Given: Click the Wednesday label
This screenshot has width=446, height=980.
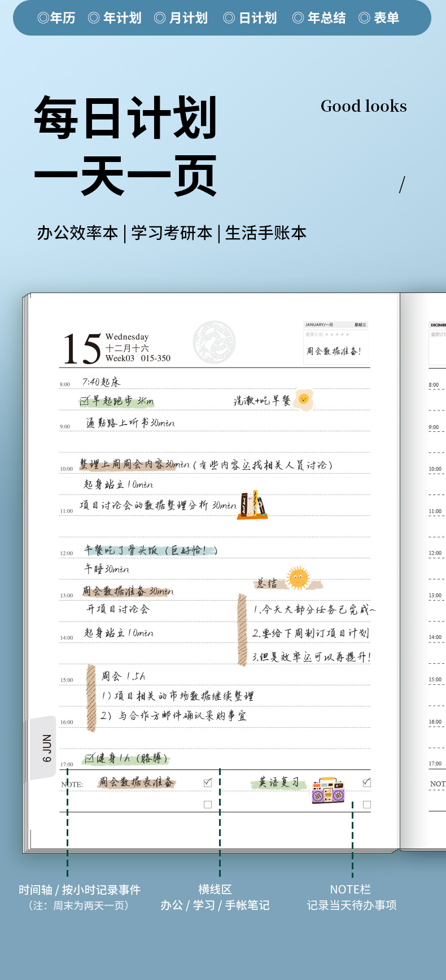Looking at the screenshot, I should [127, 337].
